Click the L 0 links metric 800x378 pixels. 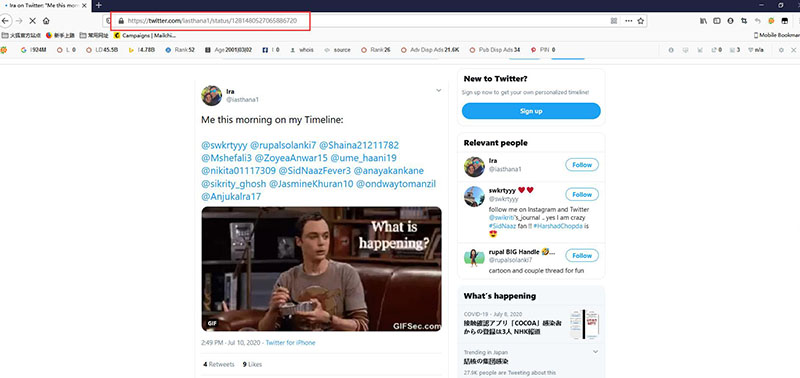coord(67,50)
